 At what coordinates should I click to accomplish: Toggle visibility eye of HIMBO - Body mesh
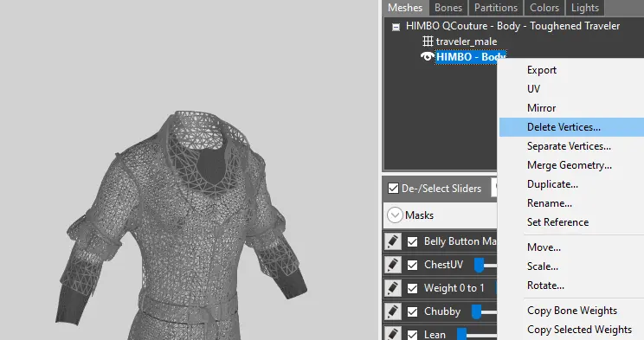427,57
